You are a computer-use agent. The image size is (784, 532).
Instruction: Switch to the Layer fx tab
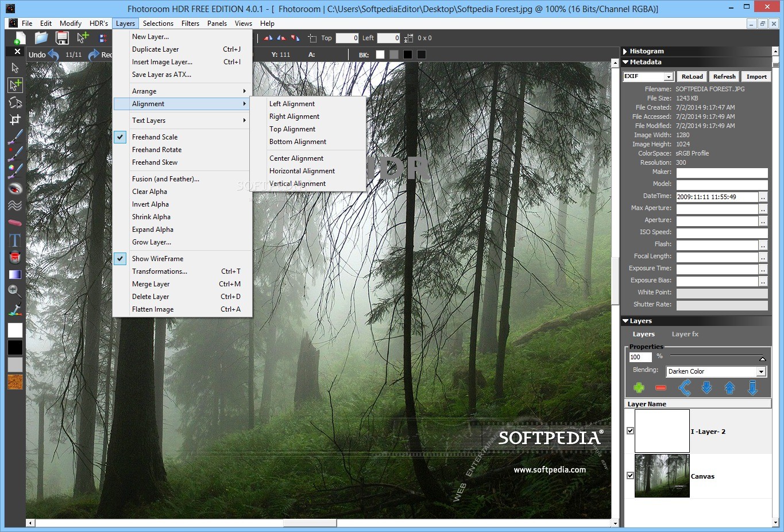pyautogui.click(x=685, y=334)
